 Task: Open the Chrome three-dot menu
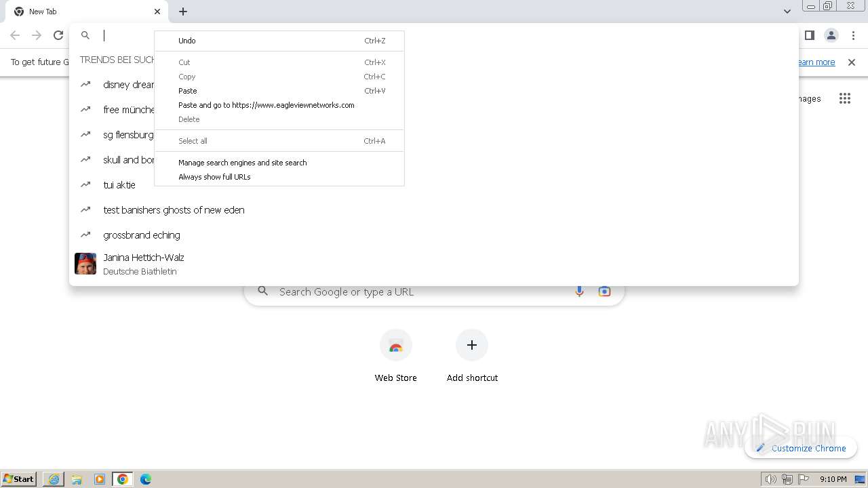pos(854,35)
